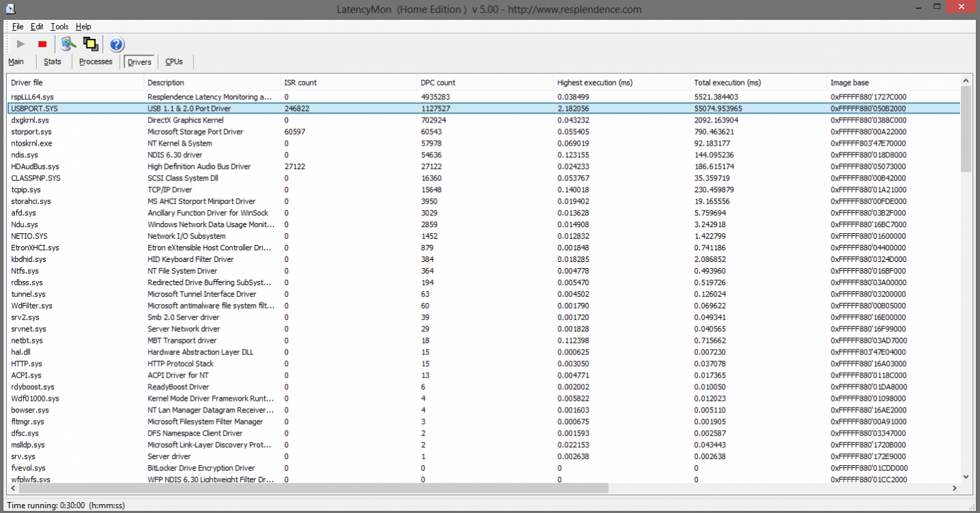The width and height of the screenshot is (980, 513).
Task: Click the LatencyMon app icon in title bar
Action: pyautogui.click(x=12, y=10)
